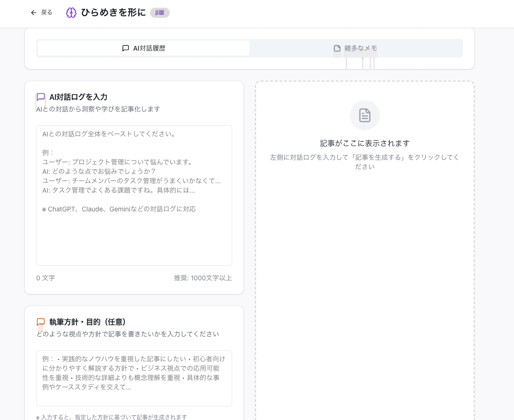Screen dimensions: 514x420
Task: Click the 入力すると、指定した方針に基づいて note
Action: [112, 417]
